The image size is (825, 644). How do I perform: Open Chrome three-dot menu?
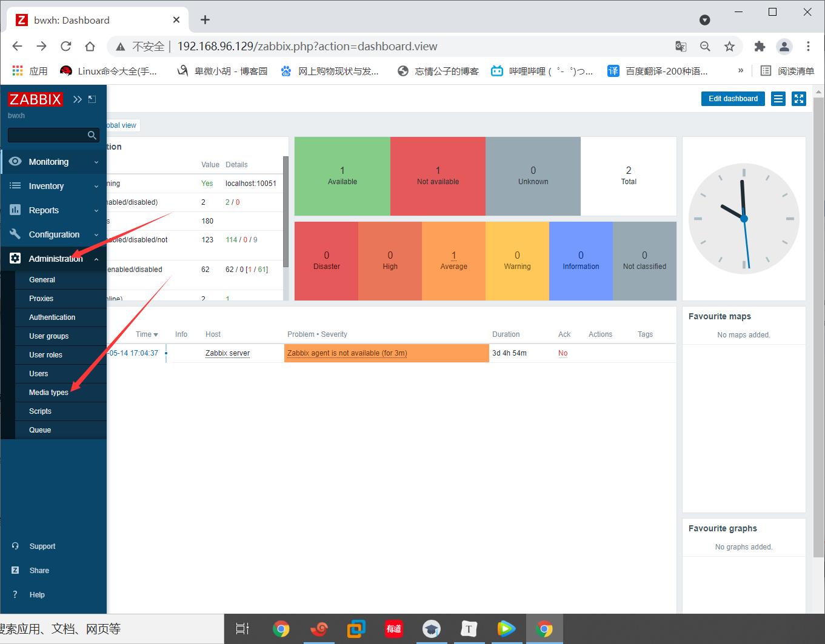pyautogui.click(x=808, y=46)
